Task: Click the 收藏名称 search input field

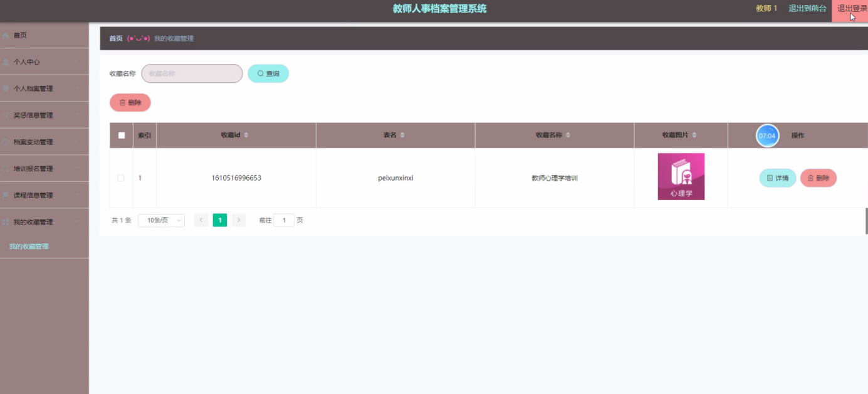Action: pos(192,74)
